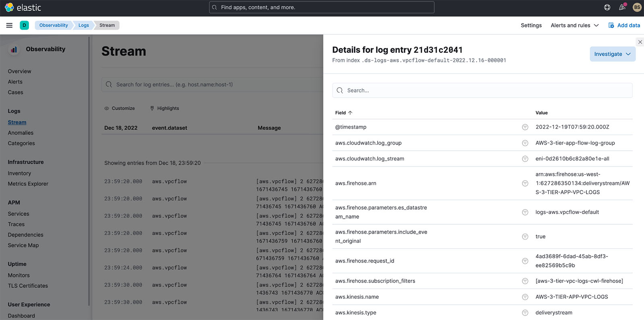Screen dimensions: 644x320
Task: Open Metrics Explorer in sidebar
Action: tap(28, 184)
